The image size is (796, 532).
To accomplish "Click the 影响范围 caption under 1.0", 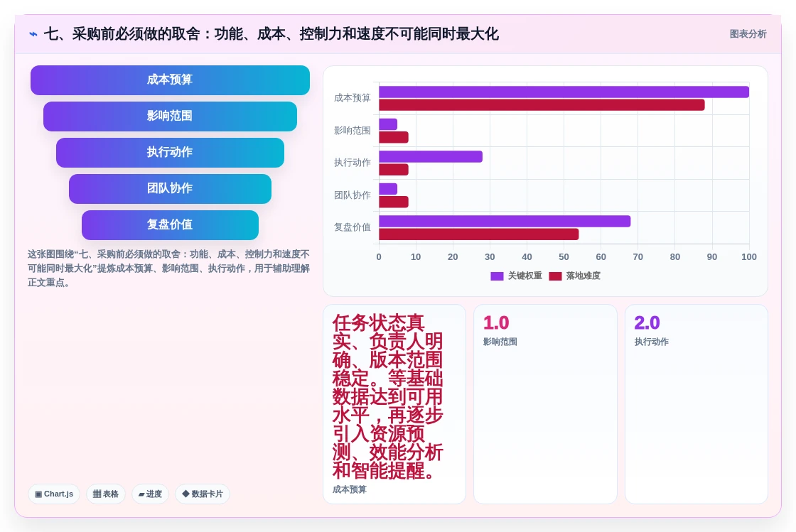I will 500,342.
